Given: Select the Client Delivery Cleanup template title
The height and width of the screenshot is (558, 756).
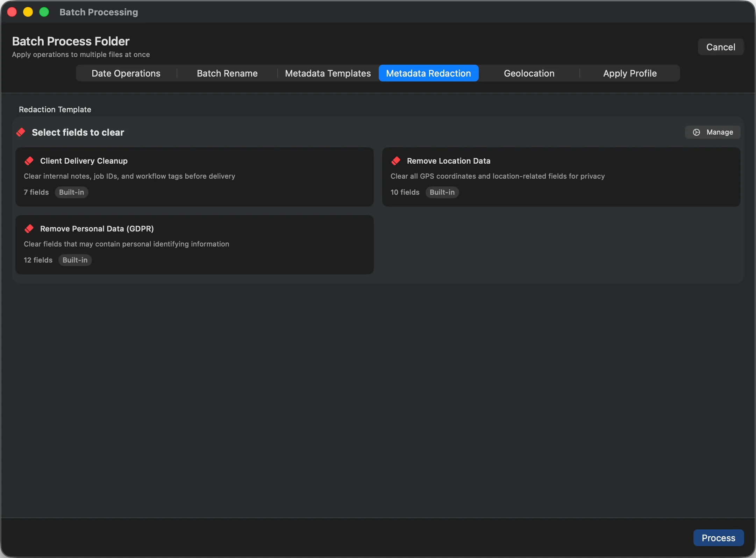Looking at the screenshot, I should click(x=84, y=161).
